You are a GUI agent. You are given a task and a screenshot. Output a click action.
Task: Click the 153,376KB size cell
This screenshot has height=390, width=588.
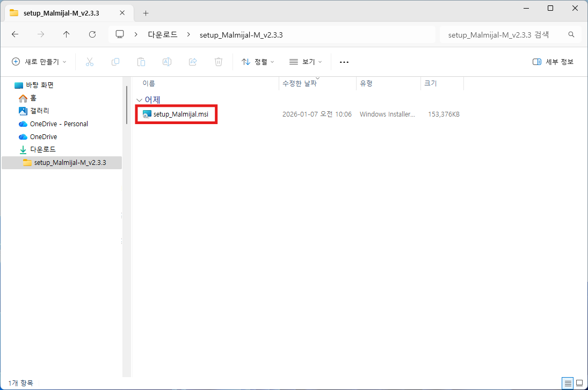[444, 114]
